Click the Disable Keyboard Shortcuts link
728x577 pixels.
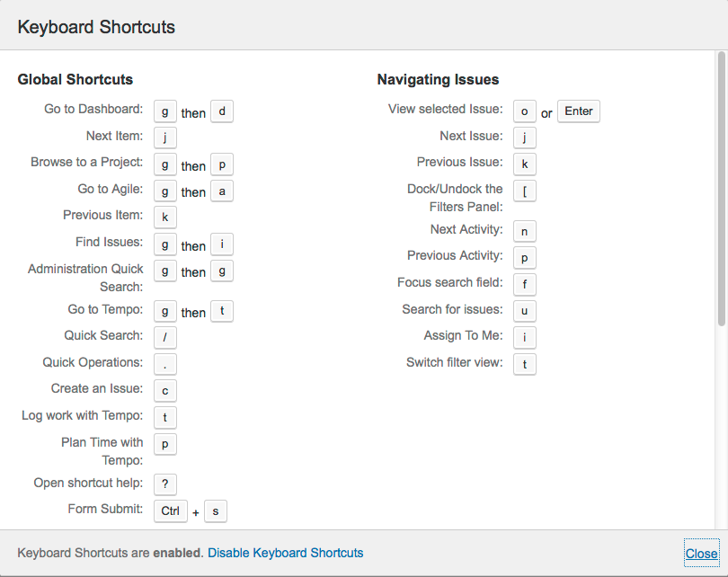click(x=285, y=553)
